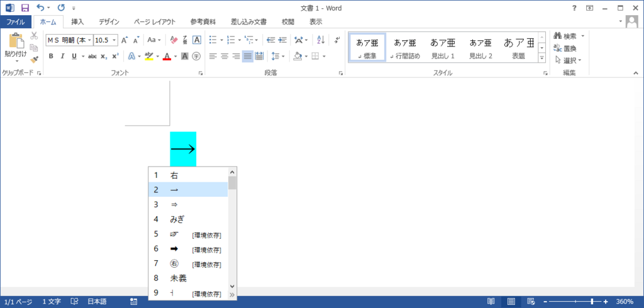Open the font name dropdown
The height and width of the screenshot is (308, 644).
coord(89,40)
